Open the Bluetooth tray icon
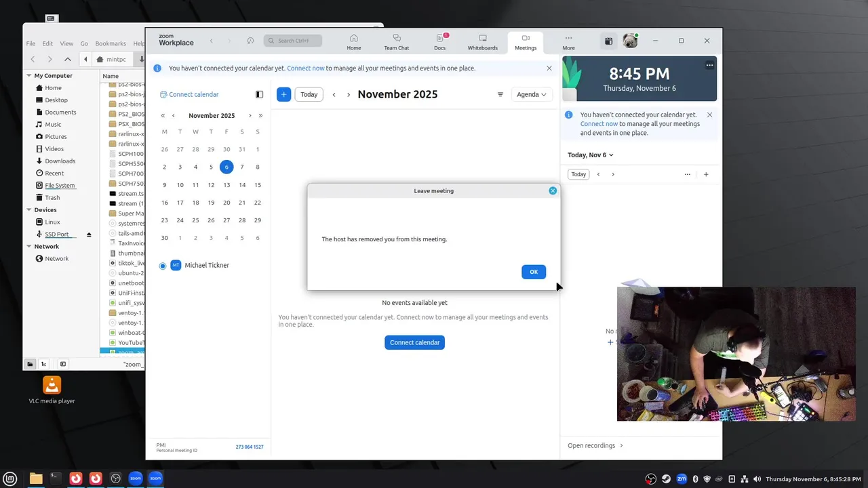Viewport: 868px width, 488px height. pyautogui.click(x=695, y=479)
